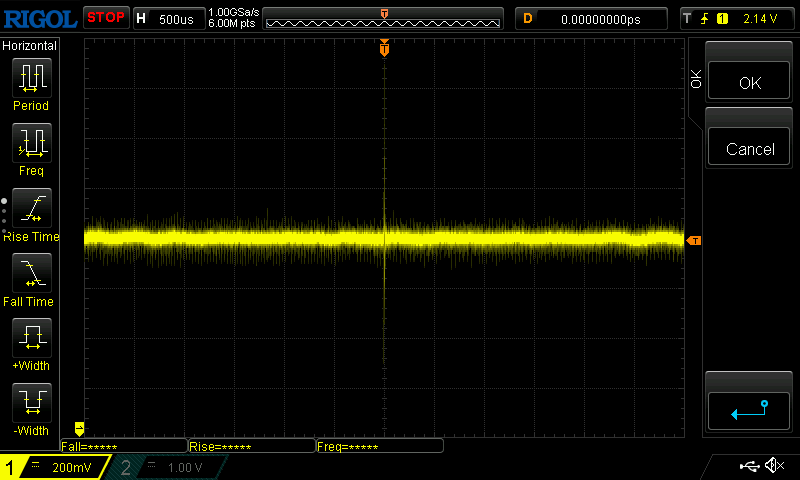
Task: Click the delay D 0.00000000ps readout
Action: (x=591, y=19)
